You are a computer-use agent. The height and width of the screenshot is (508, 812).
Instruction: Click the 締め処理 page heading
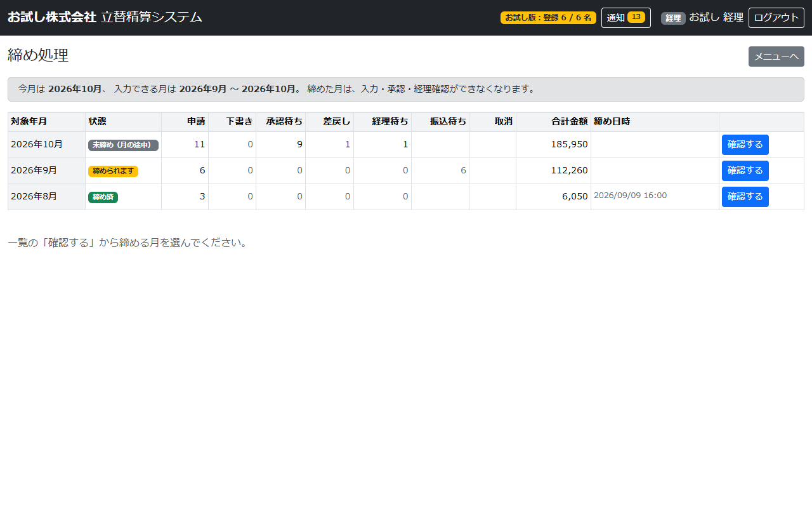[38, 55]
